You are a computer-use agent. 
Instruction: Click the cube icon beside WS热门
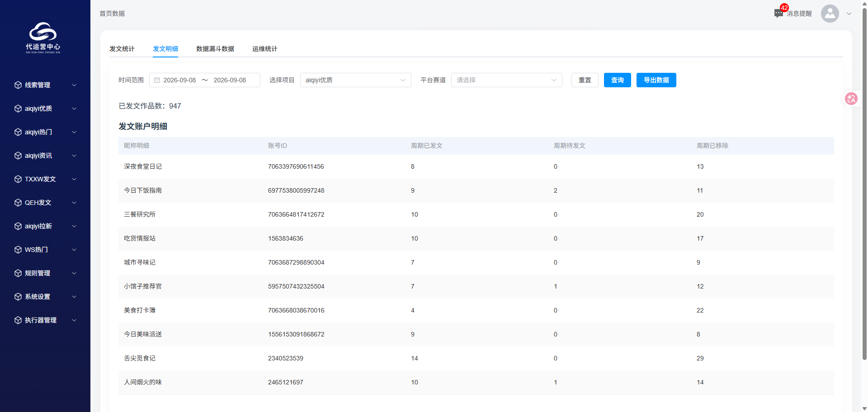(x=18, y=250)
